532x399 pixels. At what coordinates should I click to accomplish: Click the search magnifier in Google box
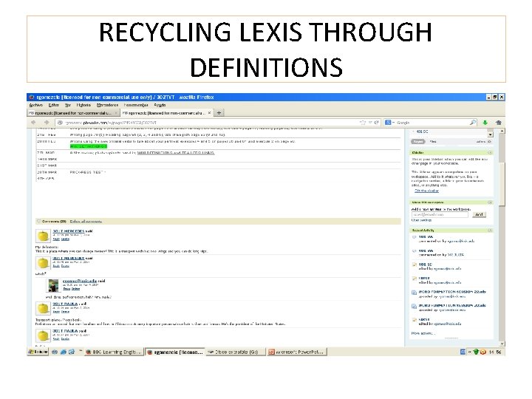click(473, 123)
